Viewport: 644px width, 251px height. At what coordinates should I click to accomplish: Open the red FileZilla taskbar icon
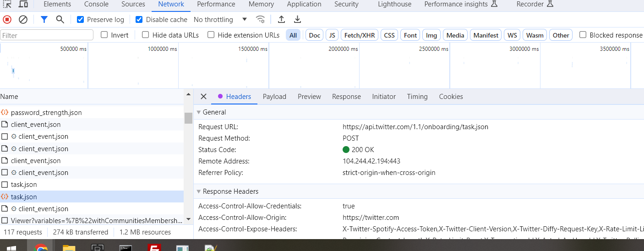(x=154, y=248)
